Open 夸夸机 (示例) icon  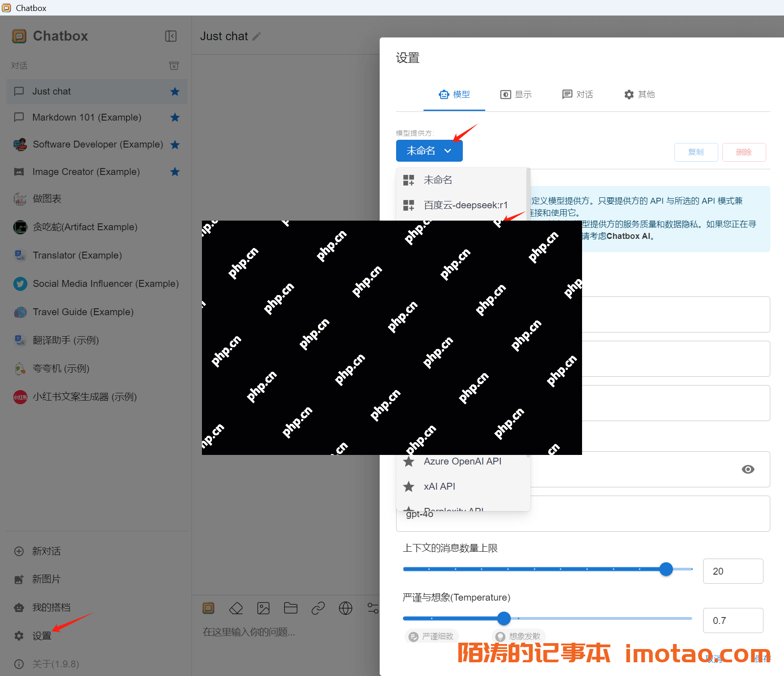click(20, 369)
